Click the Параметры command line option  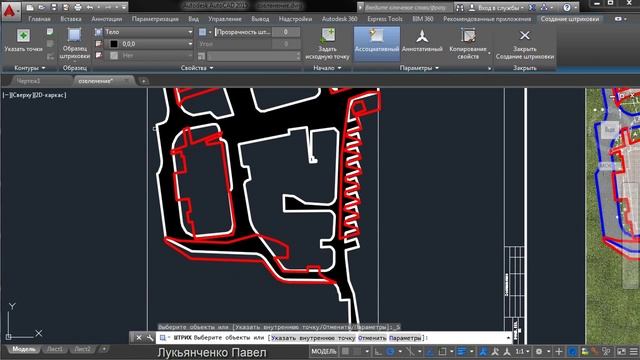[x=405, y=338]
